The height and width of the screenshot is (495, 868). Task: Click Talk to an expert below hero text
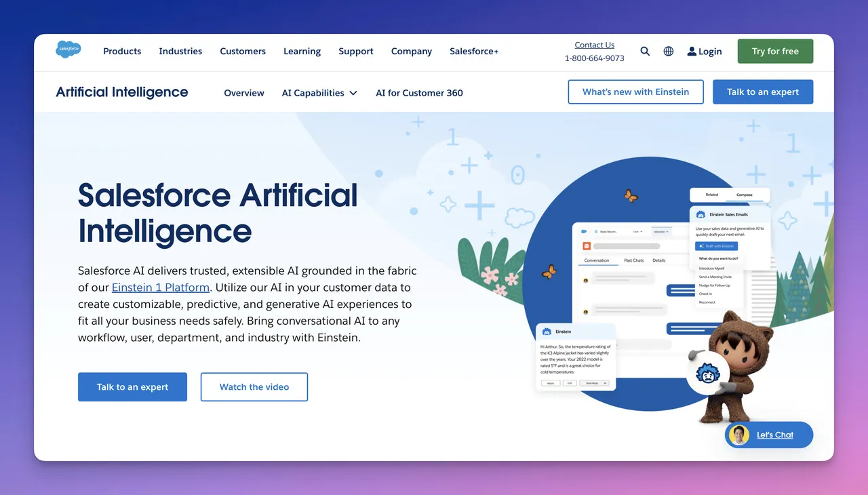click(x=132, y=387)
